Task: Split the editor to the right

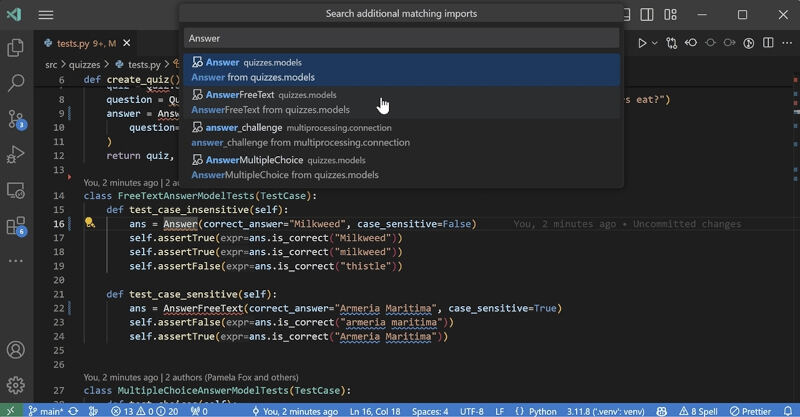Action: [768, 43]
